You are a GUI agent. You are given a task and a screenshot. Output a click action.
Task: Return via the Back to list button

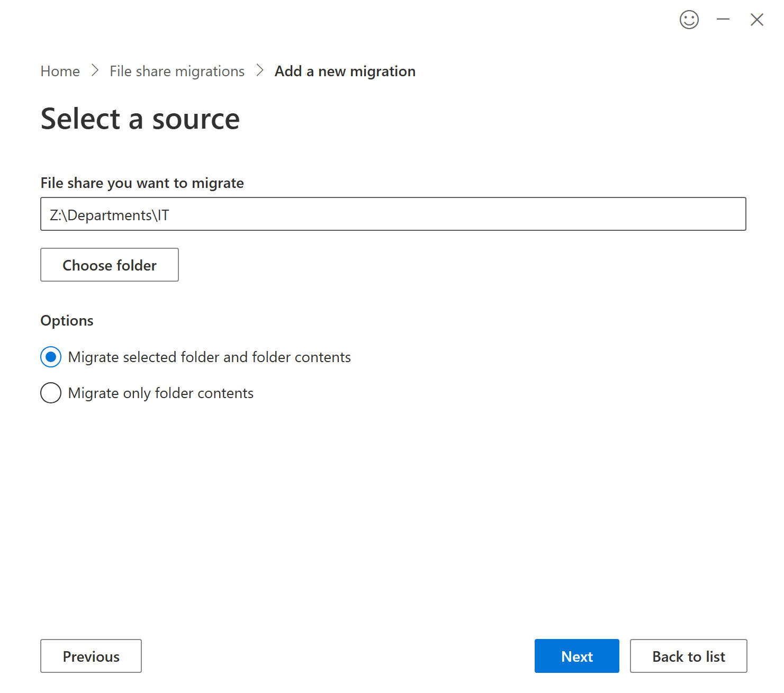point(688,656)
